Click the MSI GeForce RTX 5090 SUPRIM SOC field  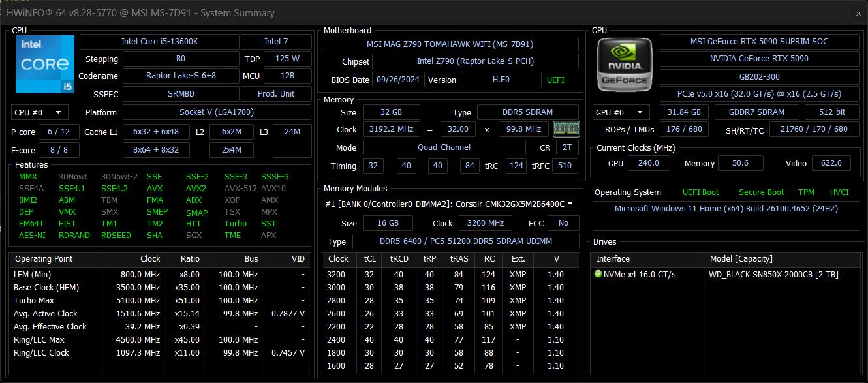[x=759, y=42]
